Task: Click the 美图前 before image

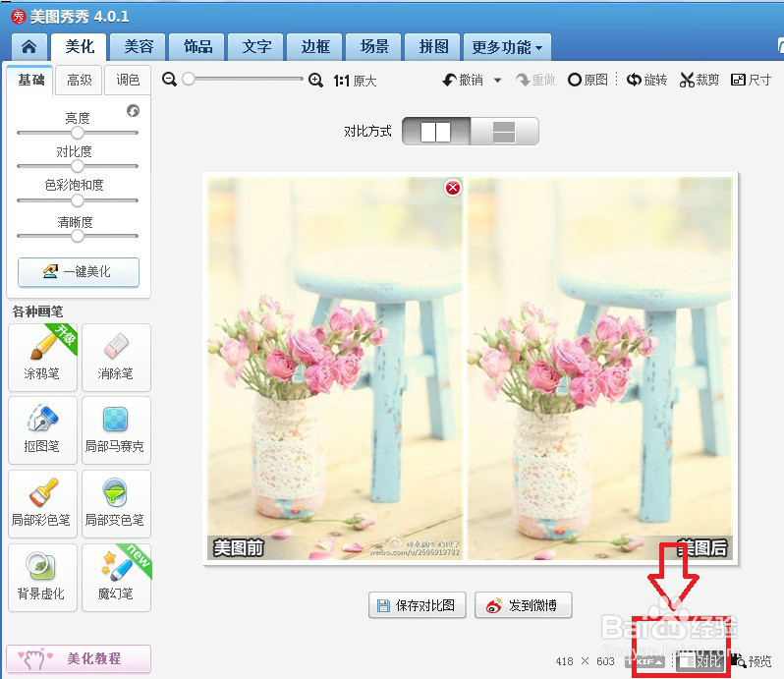Action: [x=335, y=369]
